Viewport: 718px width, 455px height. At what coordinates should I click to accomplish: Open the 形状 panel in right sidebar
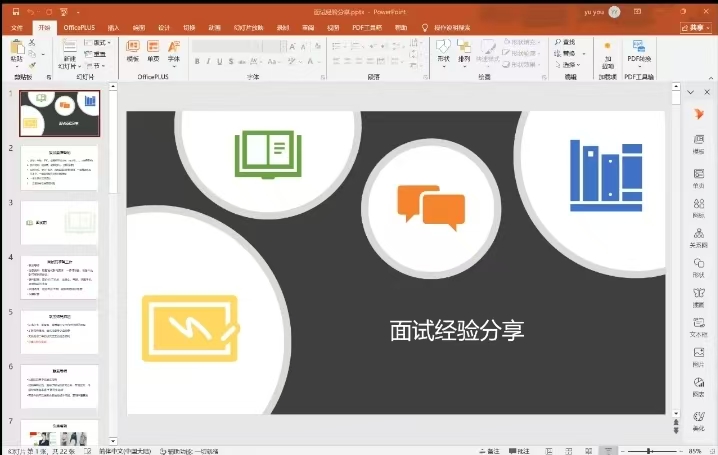point(698,267)
